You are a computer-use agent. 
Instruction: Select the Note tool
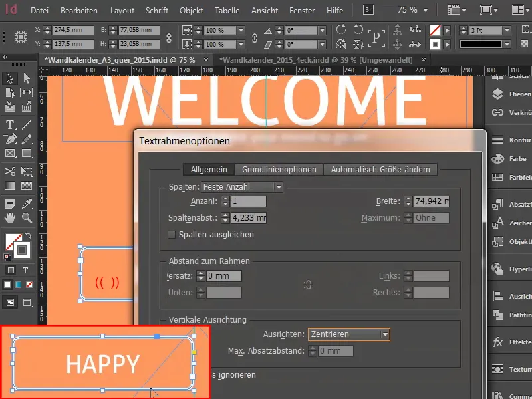tap(9, 203)
